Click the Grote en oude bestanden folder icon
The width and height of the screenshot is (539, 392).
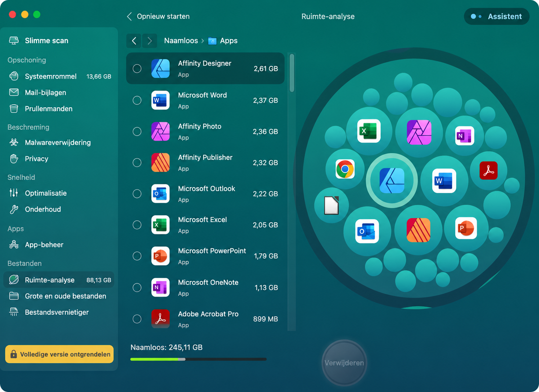pyautogui.click(x=14, y=296)
